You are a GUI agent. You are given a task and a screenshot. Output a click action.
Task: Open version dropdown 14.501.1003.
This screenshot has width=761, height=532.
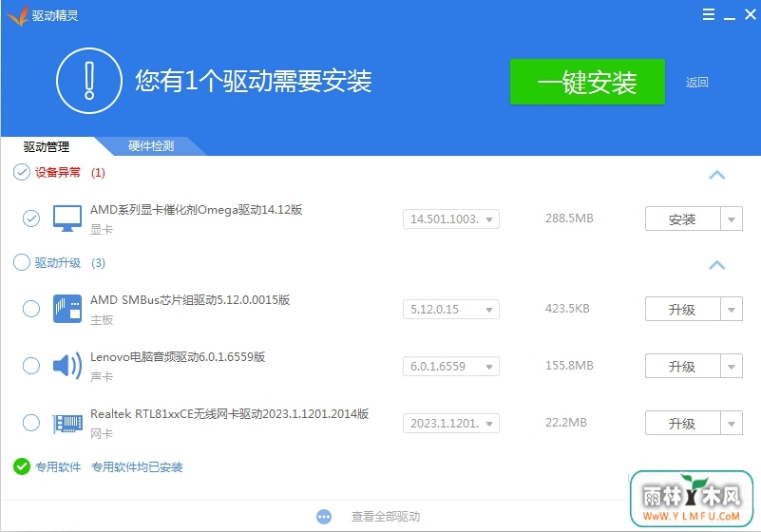tap(451, 218)
